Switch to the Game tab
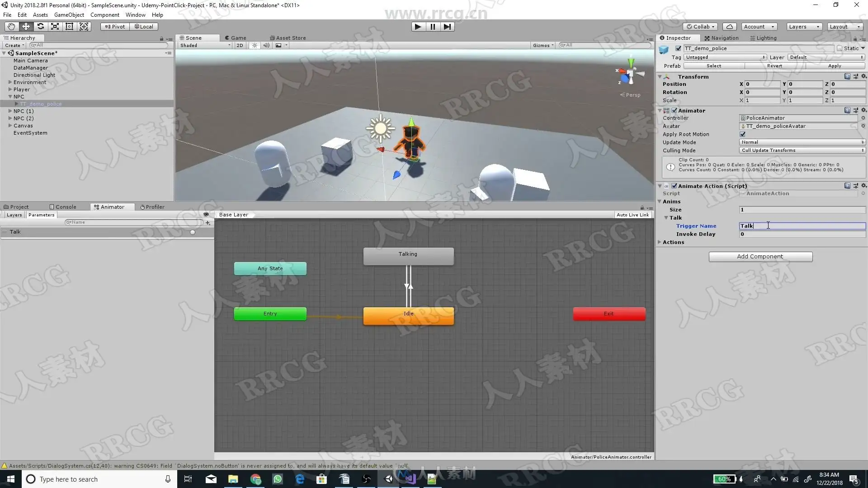 tap(236, 38)
